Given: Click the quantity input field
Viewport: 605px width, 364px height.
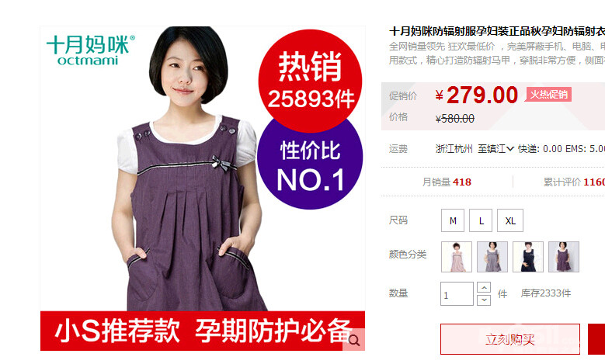Looking at the screenshot, I should click(457, 294).
